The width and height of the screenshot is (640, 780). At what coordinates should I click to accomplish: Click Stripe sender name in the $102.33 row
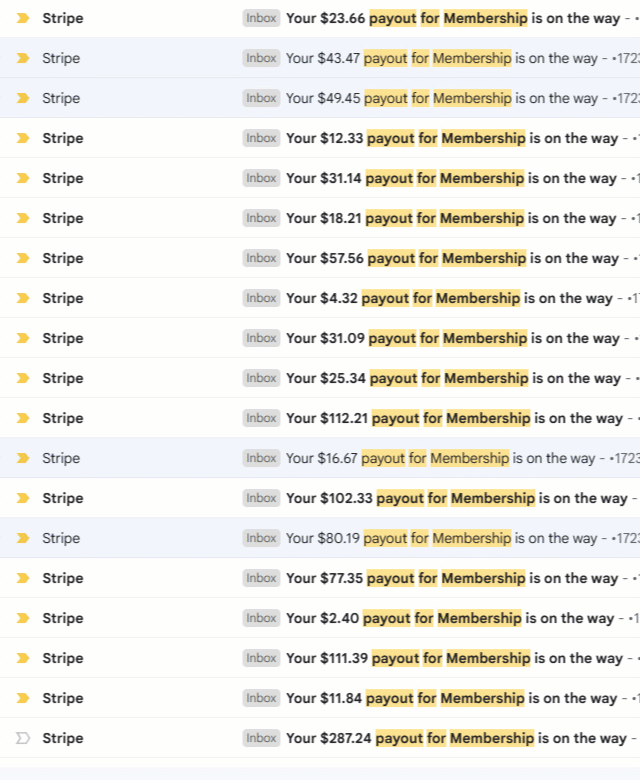click(63, 498)
